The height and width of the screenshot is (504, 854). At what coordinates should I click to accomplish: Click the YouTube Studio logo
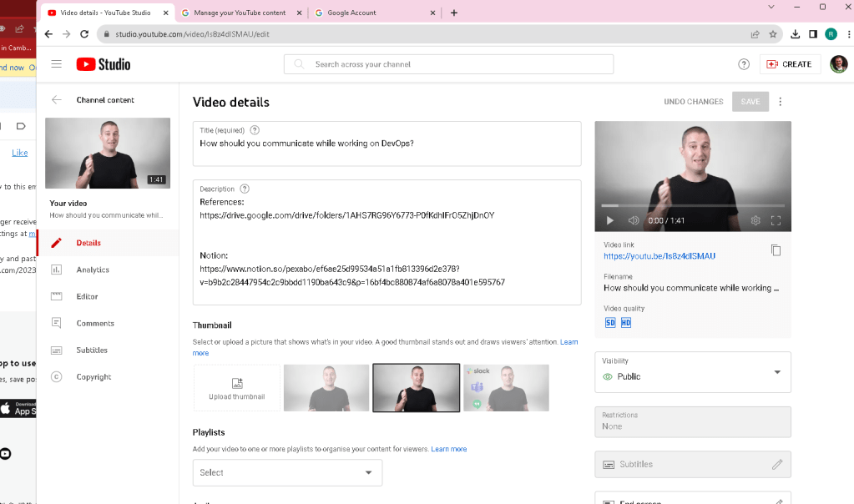(x=104, y=64)
